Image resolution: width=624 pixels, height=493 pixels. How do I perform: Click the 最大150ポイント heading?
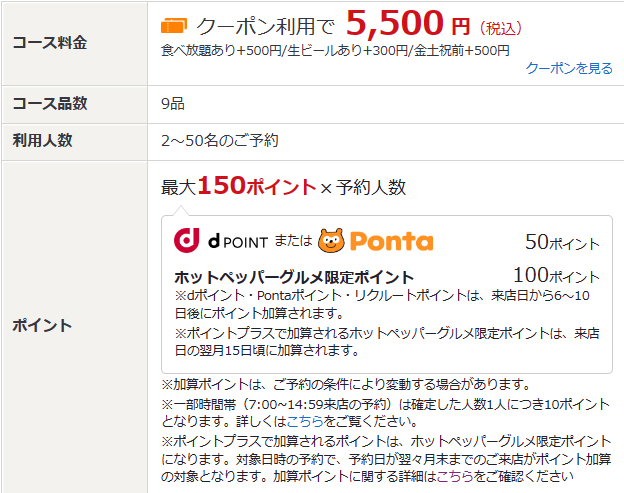click(238, 186)
